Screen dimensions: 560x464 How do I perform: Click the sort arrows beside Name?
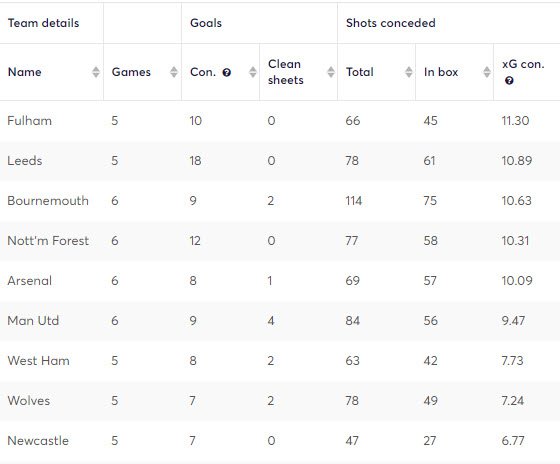coord(96,72)
